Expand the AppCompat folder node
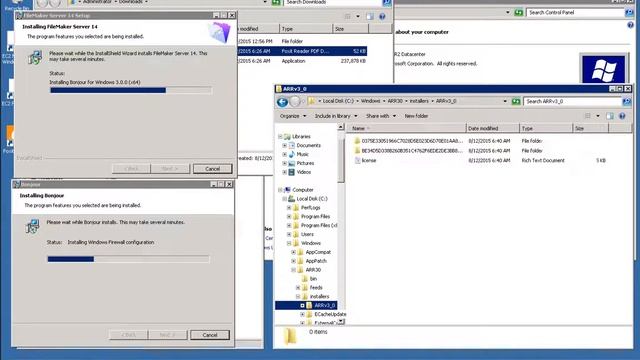The height and width of the screenshot is (360, 640). point(293,252)
